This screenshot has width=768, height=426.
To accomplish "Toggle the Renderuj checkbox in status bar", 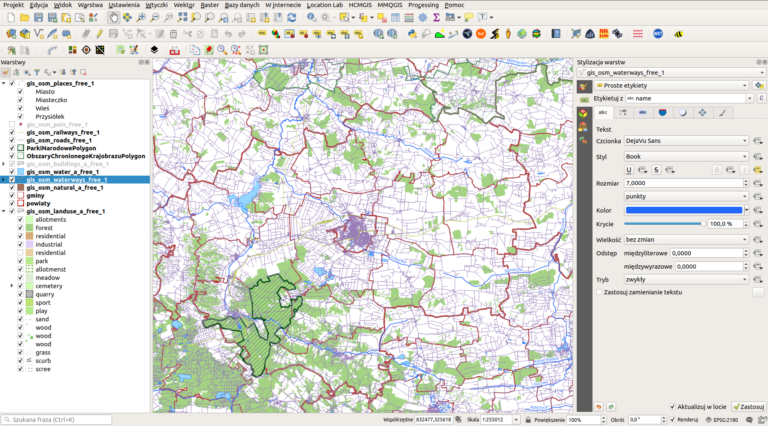I will pos(672,420).
